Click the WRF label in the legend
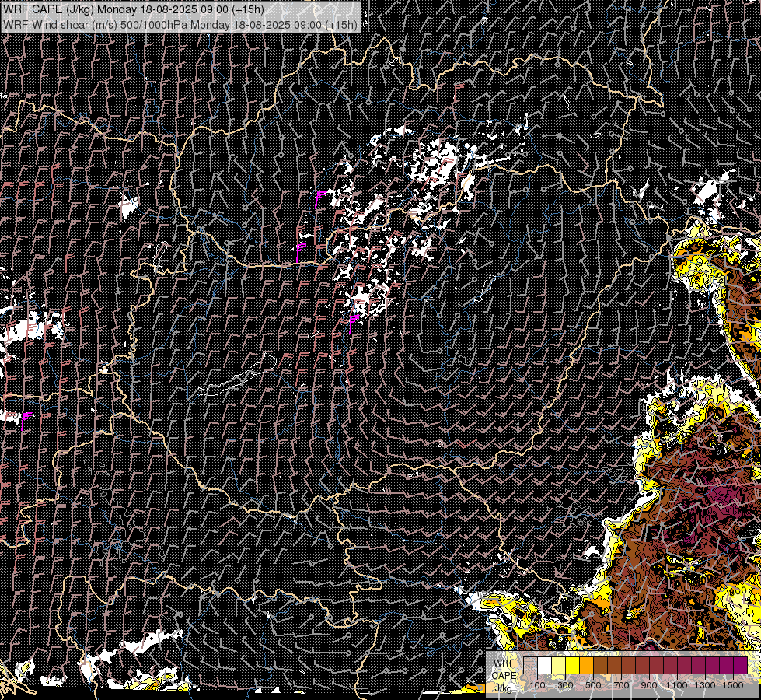Image resolution: width=761 pixels, height=700 pixels. point(504,663)
